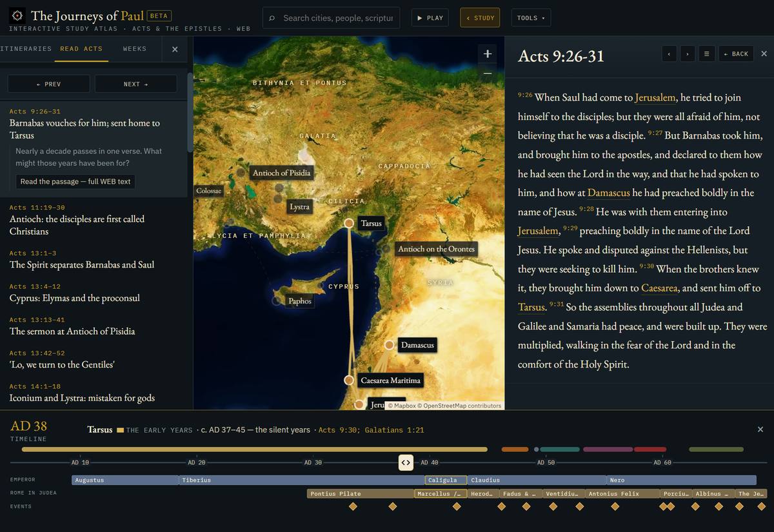Advance to next passage with reader chevron
The width and height of the screenshot is (774, 532).
(x=688, y=54)
